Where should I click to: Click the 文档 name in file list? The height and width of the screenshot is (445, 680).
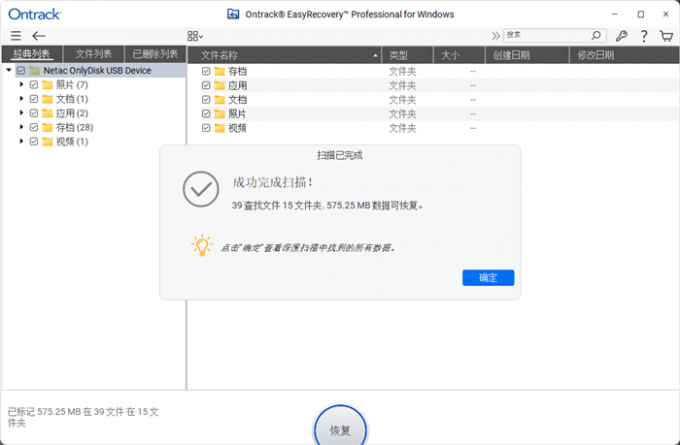tap(237, 100)
